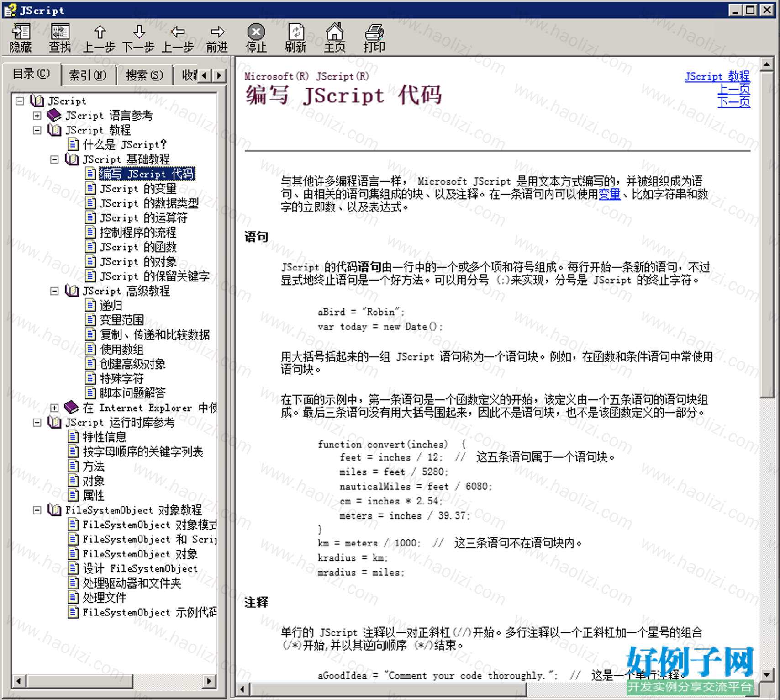Expand the 在 Internet Explorer 中 node
The height and width of the screenshot is (700, 780).
click(54, 408)
